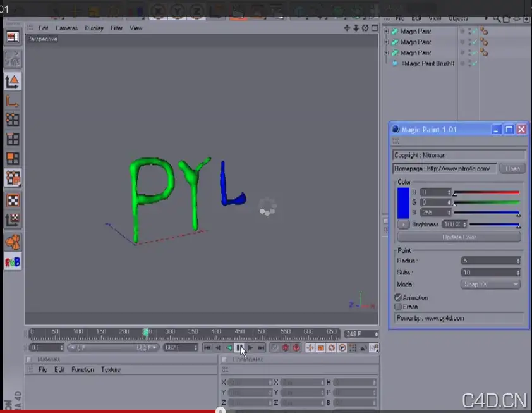532x413 pixels.
Task: Switch to Polygons mode icon
Action: [13, 158]
